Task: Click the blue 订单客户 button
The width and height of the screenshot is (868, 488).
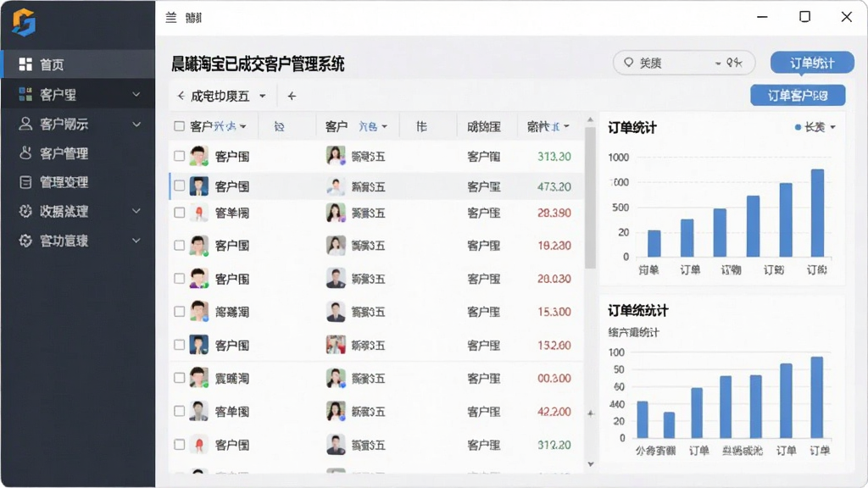Action: click(x=798, y=95)
